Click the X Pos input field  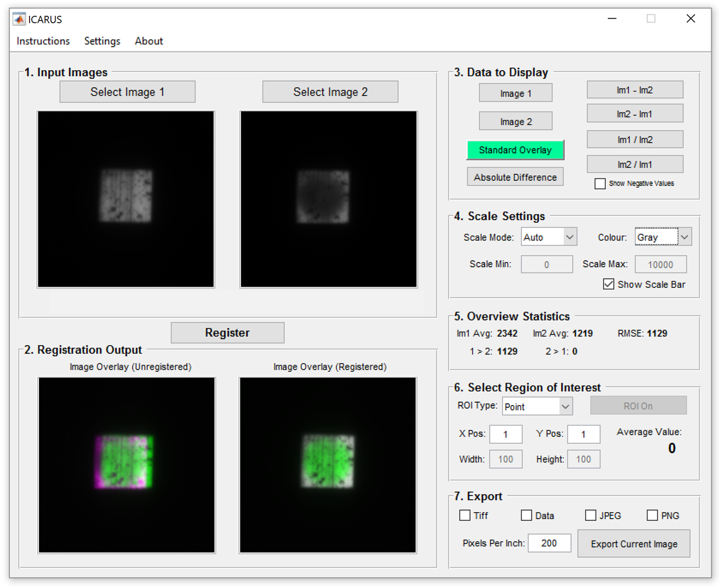(505, 434)
